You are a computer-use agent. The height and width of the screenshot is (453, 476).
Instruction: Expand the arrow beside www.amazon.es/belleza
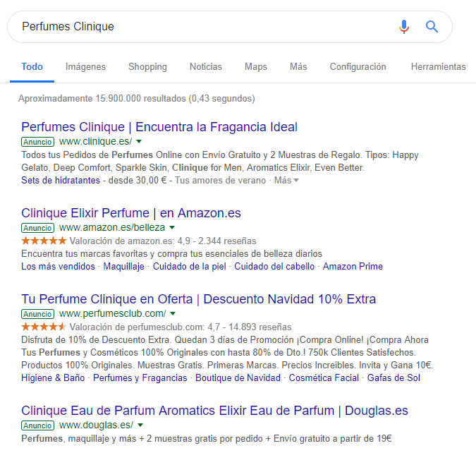coord(172,227)
